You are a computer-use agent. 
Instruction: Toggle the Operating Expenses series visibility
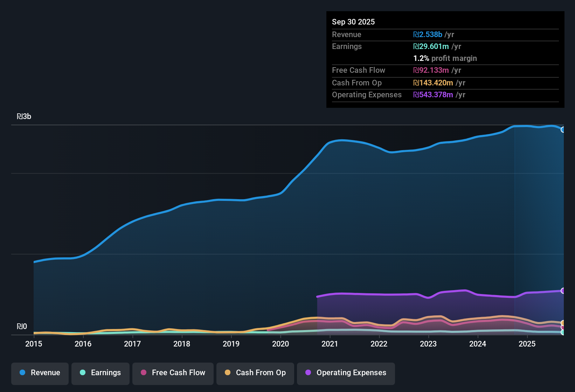pyautogui.click(x=346, y=373)
